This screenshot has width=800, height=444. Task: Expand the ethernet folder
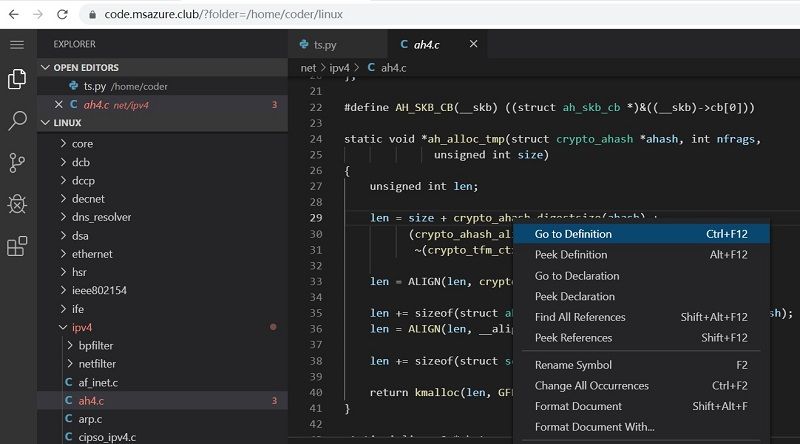[63, 254]
